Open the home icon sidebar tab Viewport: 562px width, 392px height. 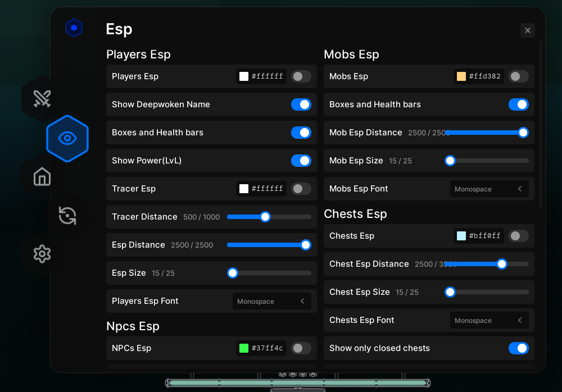coord(42,177)
